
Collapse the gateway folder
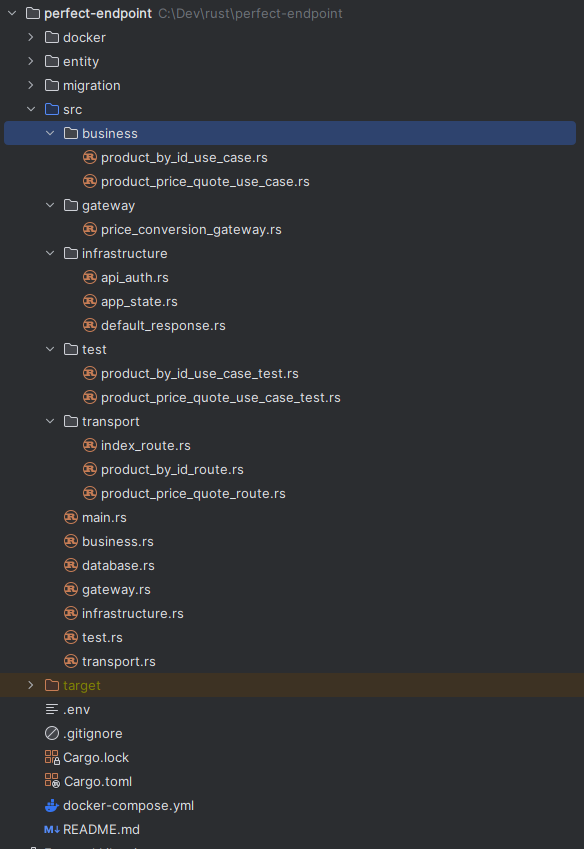(x=50, y=205)
